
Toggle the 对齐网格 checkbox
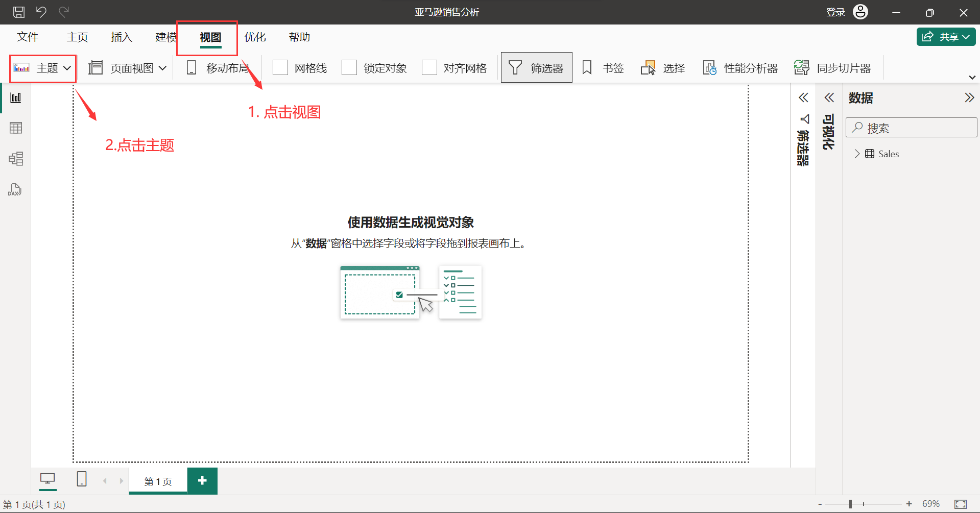click(429, 67)
